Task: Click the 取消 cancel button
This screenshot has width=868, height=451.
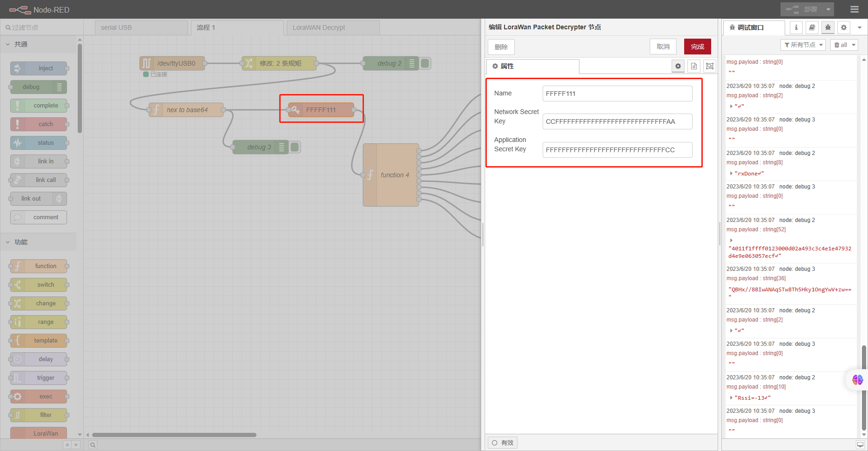Action: [663, 47]
